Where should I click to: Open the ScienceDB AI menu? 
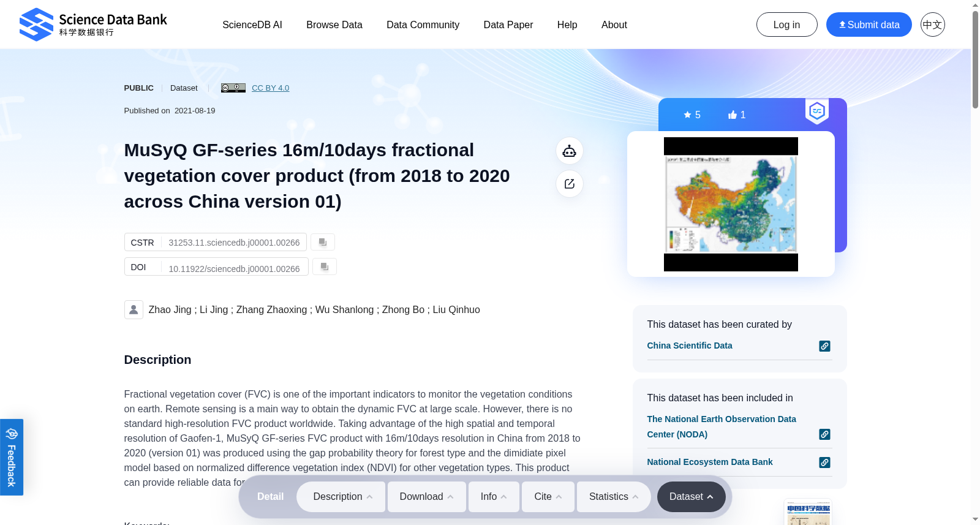coord(252,25)
